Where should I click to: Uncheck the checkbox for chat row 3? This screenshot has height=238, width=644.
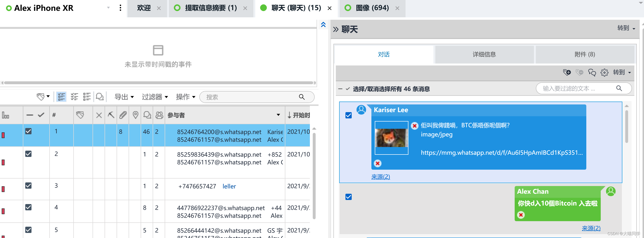[x=29, y=186]
